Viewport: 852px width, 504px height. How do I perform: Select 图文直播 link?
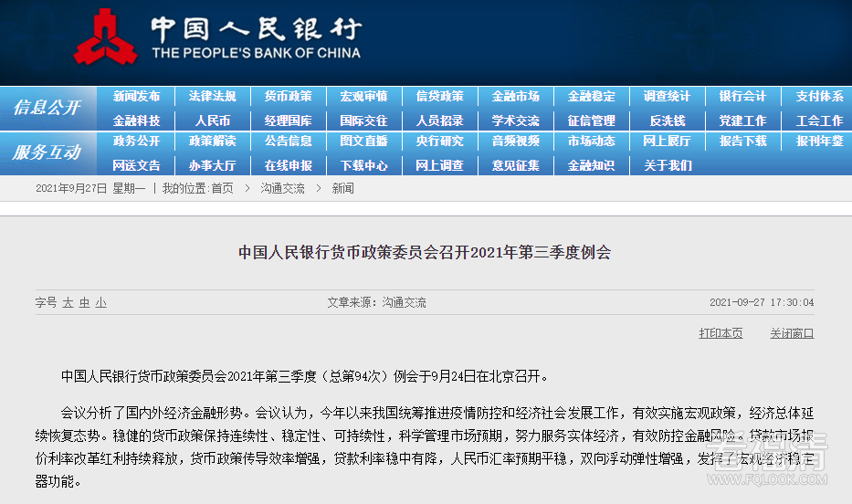(x=363, y=142)
